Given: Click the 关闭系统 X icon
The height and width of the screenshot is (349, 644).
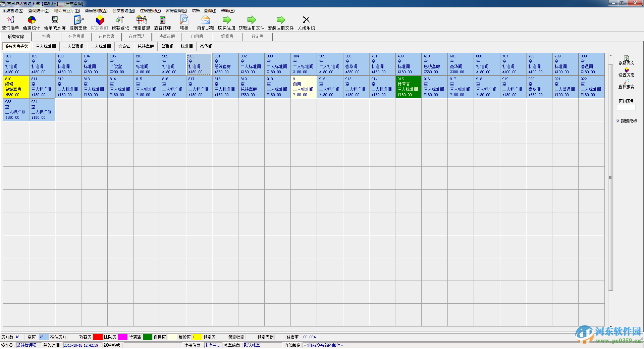Looking at the screenshot, I should coord(306,20).
